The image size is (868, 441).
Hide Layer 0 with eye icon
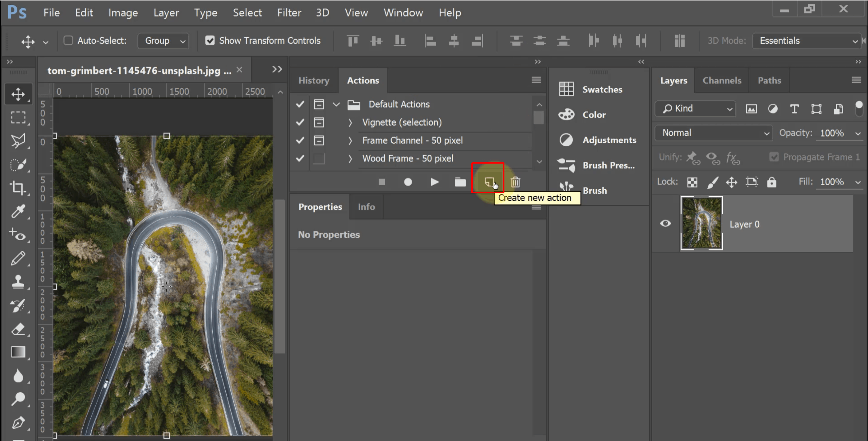point(665,223)
